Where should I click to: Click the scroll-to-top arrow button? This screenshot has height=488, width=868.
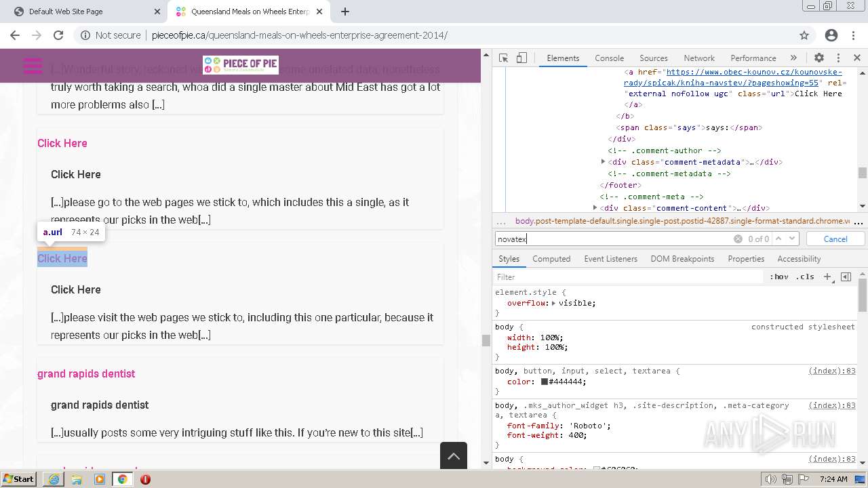point(454,455)
